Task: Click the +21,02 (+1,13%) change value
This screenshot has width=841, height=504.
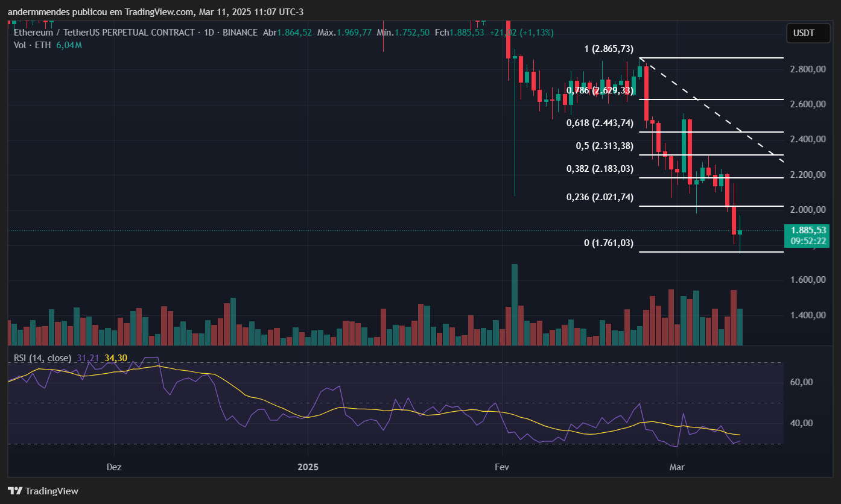Action: (521, 32)
